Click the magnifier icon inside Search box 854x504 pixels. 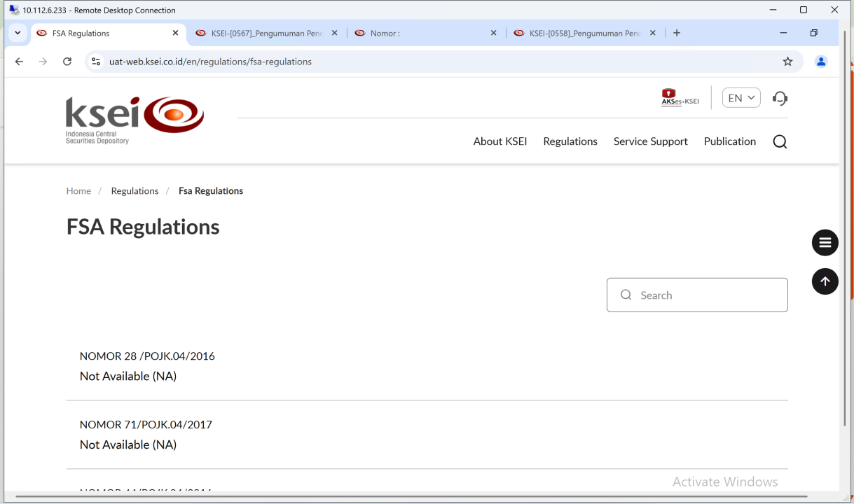626,295
